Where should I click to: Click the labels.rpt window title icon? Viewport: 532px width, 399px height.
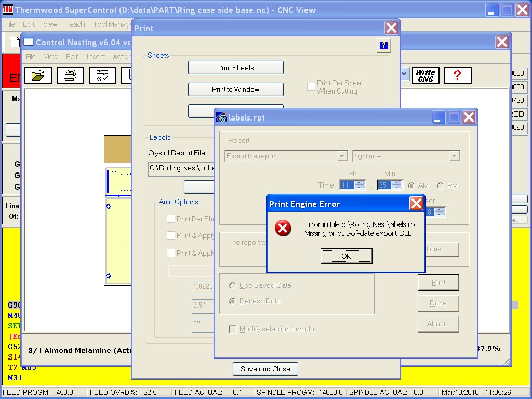click(221, 117)
